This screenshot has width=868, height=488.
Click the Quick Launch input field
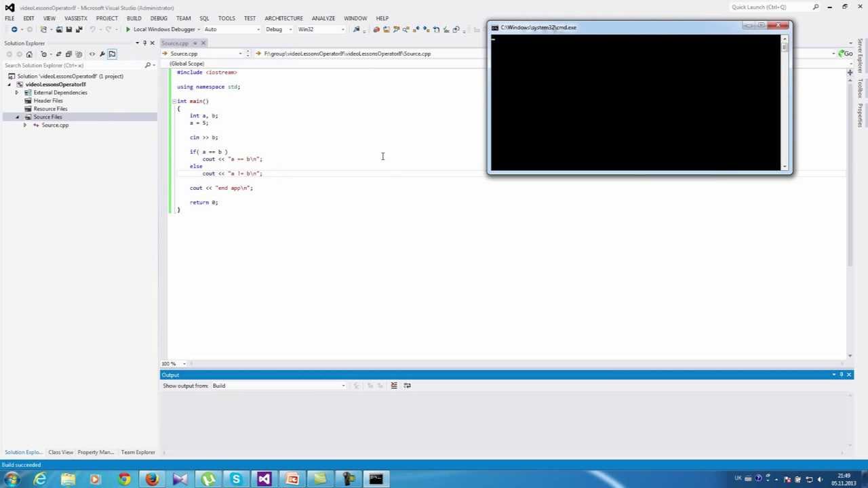click(x=769, y=7)
